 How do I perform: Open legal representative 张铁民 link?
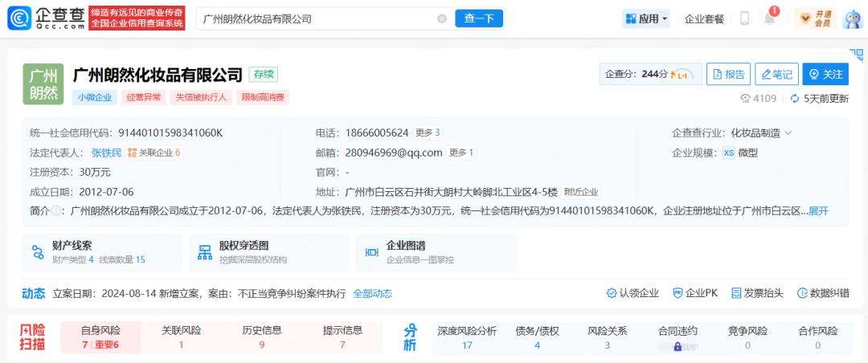point(106,153)
